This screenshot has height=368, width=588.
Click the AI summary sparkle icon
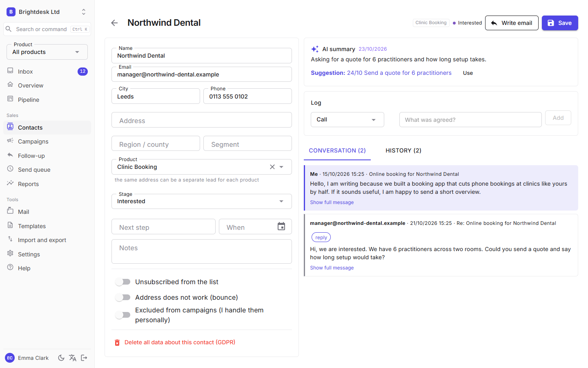315,49
